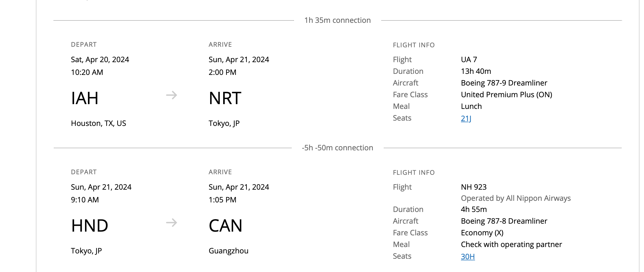Click the NRT arrival airport code
The height and width of the screenshot is (272, 644).
point(225,98)
